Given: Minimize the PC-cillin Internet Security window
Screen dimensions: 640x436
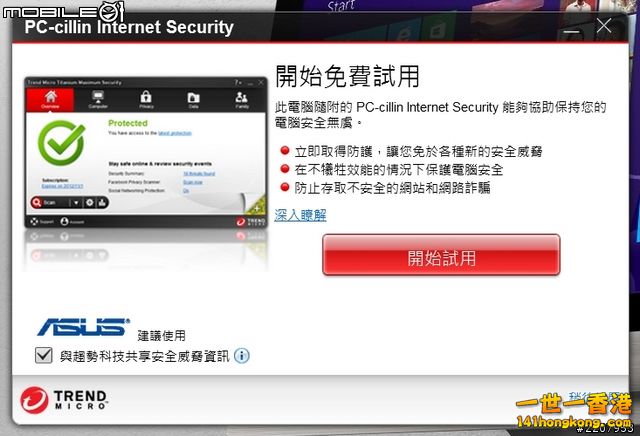Looking at the screenshot, I should (x=571, y=31).
